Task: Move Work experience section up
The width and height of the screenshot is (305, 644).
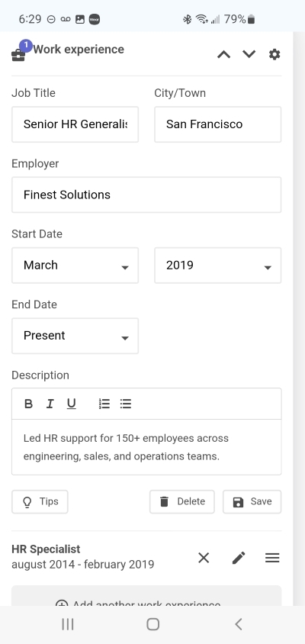Action: pyautogui.click(x=223, y=54)
